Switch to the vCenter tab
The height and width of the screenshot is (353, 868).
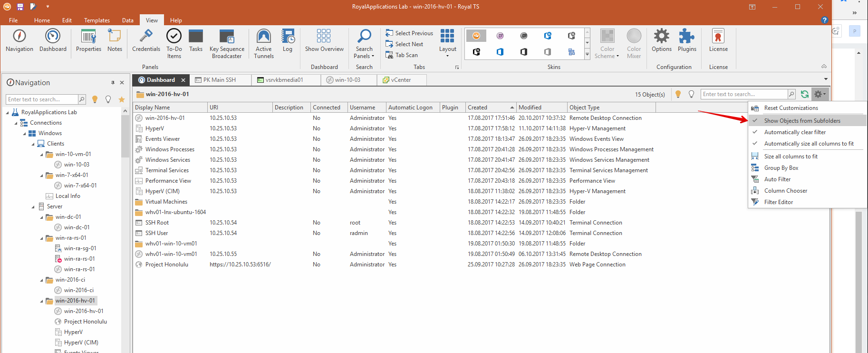[x=401, y=80]
